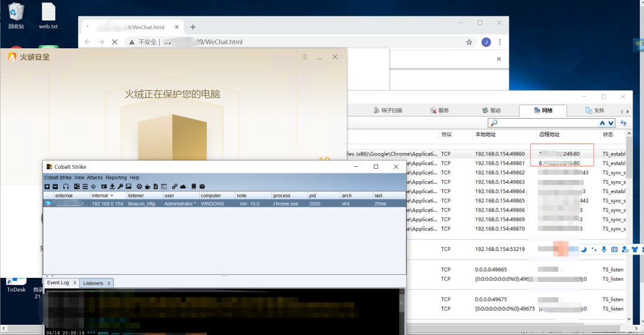Switch to 钩子扫描 tab
644x335 pixels.
coord(388,110)
